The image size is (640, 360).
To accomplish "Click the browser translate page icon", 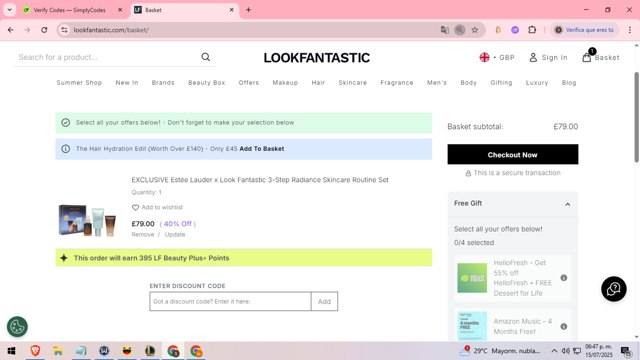I will pos(444,30).
